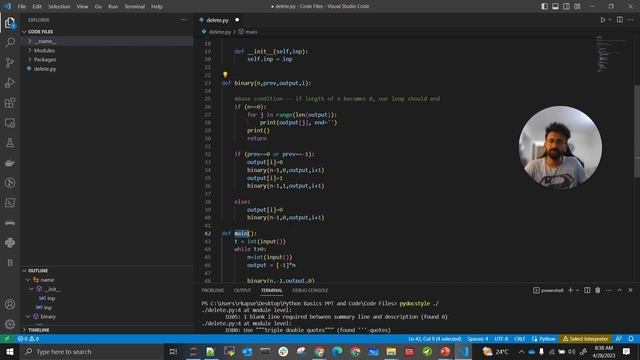Click the lightbulb code action icon
Image resolution: width=640 pixels, height=360 pixels.
coord(225,75)
